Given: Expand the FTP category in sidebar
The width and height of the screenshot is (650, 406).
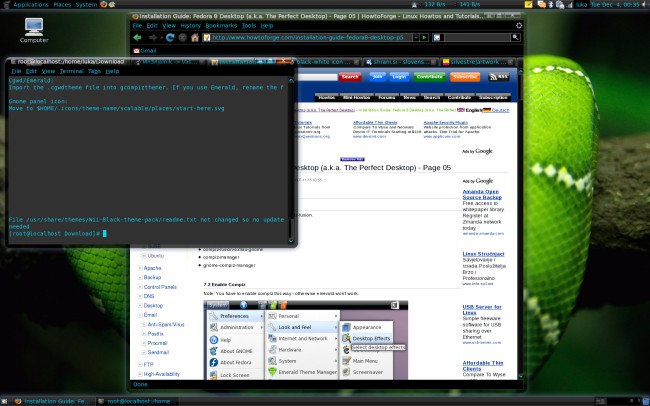Looking at the screenshot, I should pos(138,364).
